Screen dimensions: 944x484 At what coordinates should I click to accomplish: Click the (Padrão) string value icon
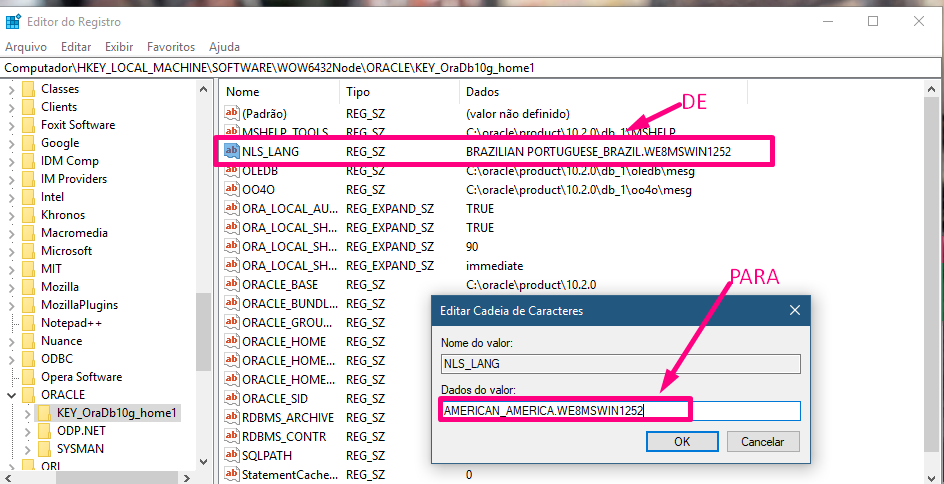(232, 113)
